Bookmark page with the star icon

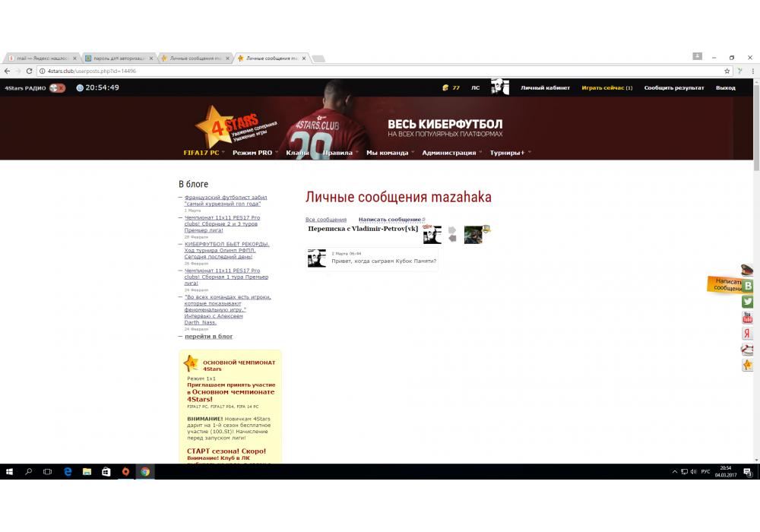[x=727, y=71]
